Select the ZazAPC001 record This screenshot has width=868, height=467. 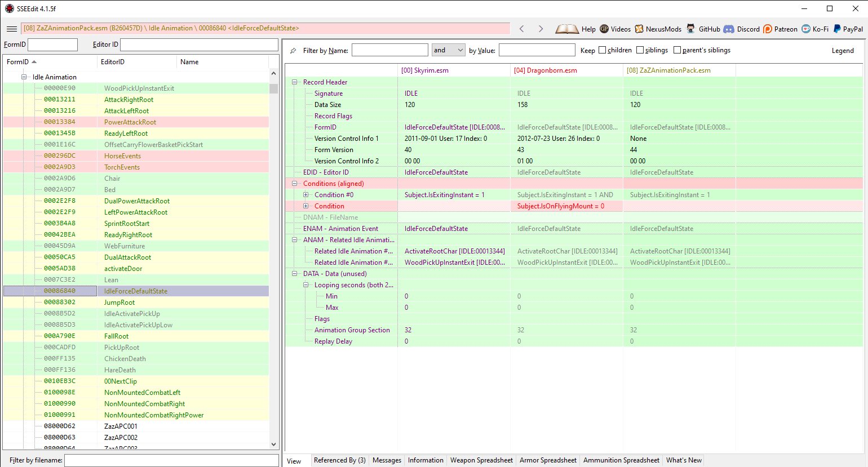pyautogui.click(x=136, y=426)
